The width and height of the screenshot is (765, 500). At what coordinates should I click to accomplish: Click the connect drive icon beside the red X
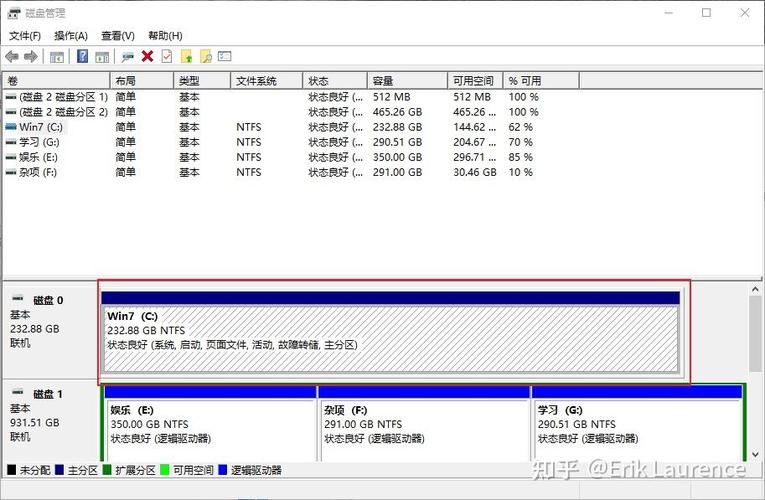(128, 57)
